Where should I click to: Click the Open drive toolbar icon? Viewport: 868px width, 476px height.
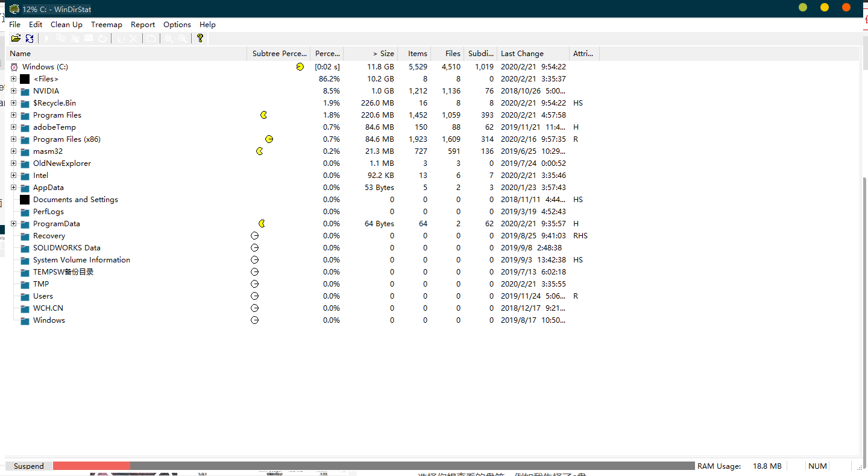[16, 38]
